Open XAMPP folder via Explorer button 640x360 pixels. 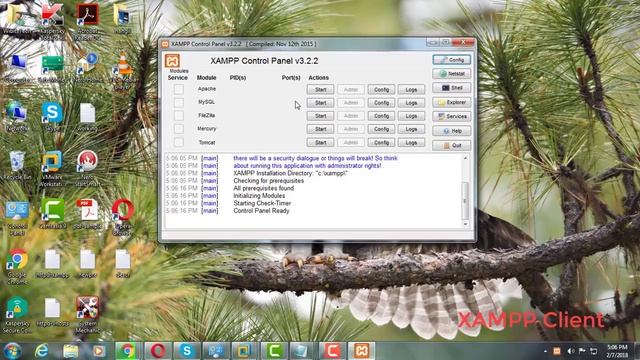(x=451, y=102)
